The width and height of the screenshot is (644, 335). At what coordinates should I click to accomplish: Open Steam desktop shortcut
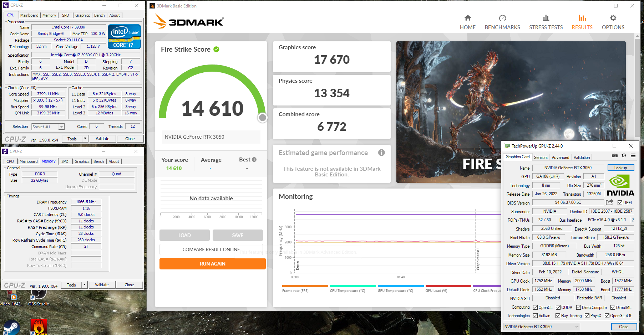11,327
